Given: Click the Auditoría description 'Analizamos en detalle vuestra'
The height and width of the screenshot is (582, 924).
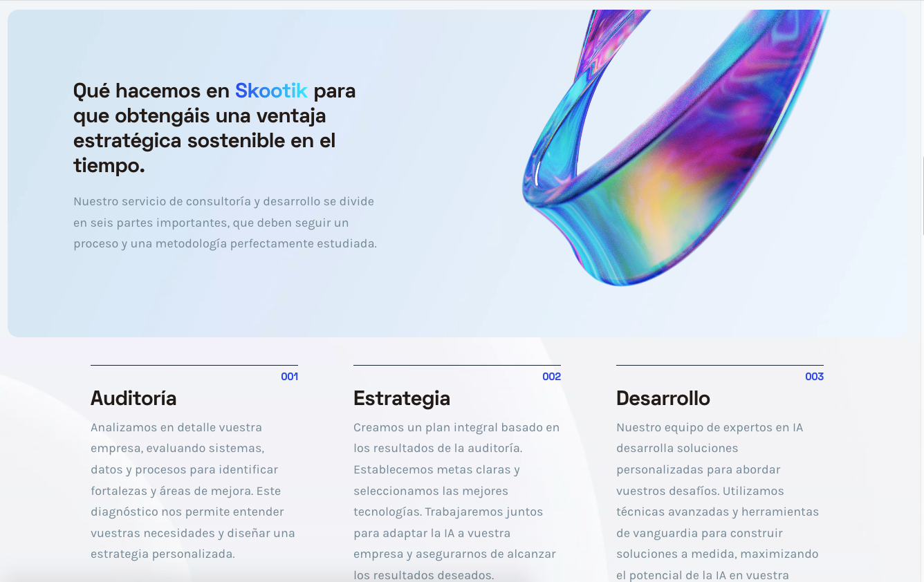Looking at the screenshot, I should click(x=194, y=491).
